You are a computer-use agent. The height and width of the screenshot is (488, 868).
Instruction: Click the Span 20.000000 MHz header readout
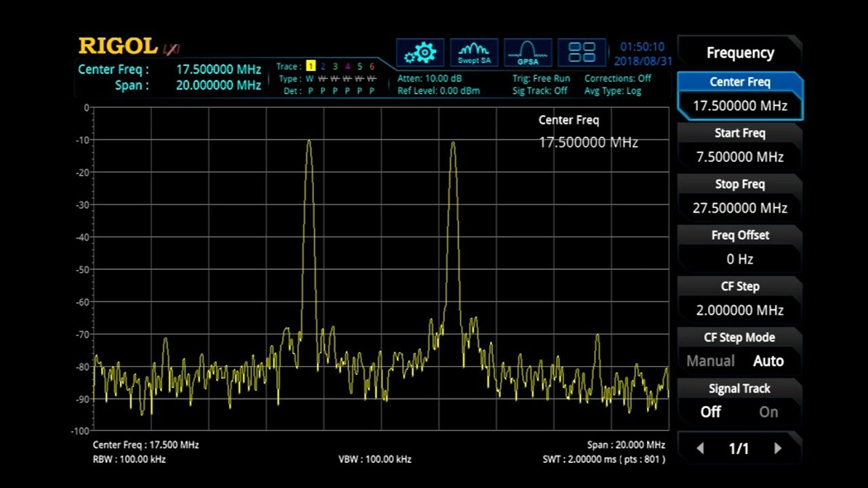tap(188, 85)
